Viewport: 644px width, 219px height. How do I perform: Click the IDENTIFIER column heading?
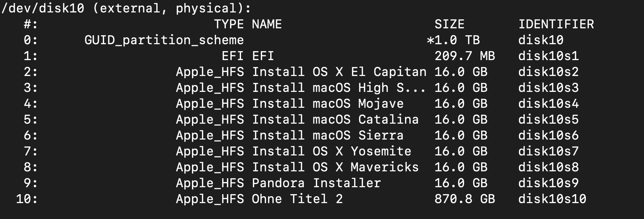coord(556,24)
